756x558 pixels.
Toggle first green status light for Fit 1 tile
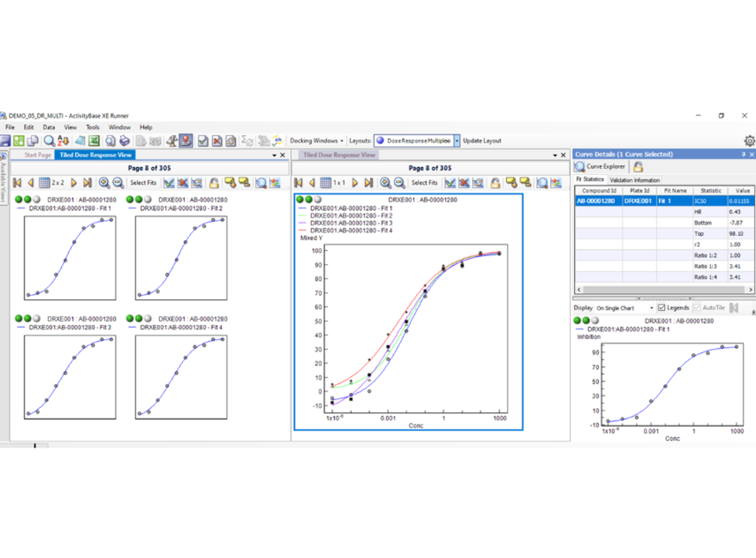point(19,199)
